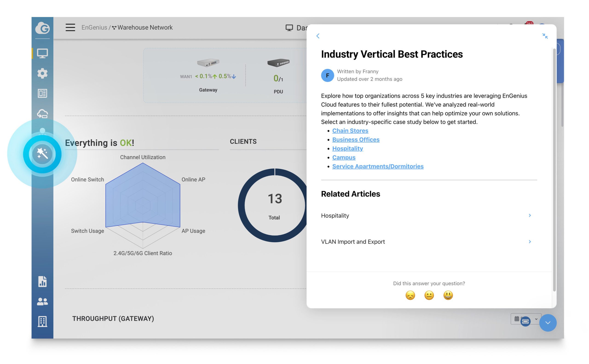Click the Related Articles heading
Viewport: 589px width, 364px height.
pos(350,194)
